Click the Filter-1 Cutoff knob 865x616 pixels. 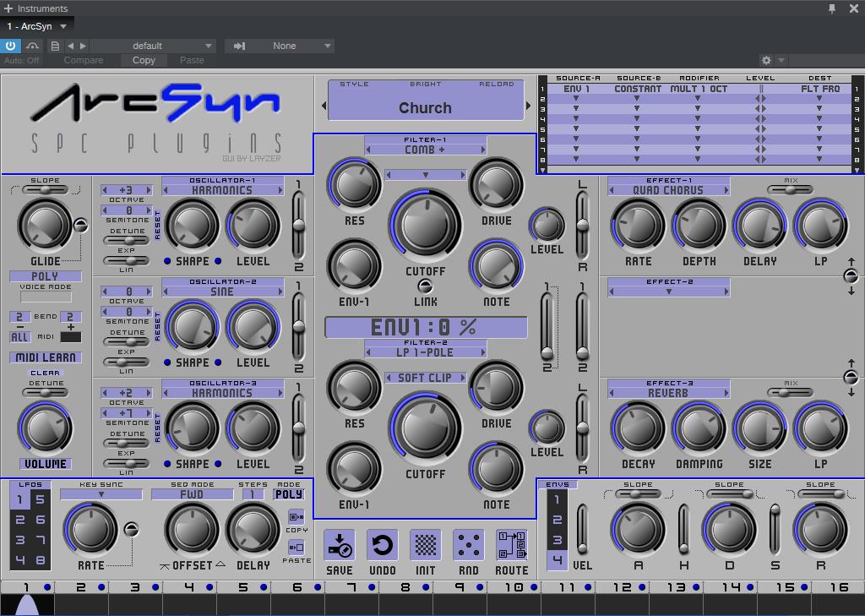(425, 226)
